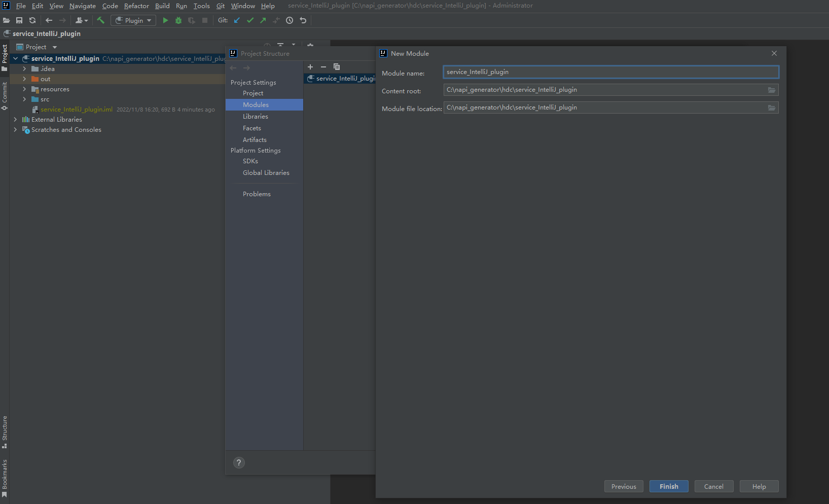
Task: Click the Save All toolbar icon
Action: point(19,20)
